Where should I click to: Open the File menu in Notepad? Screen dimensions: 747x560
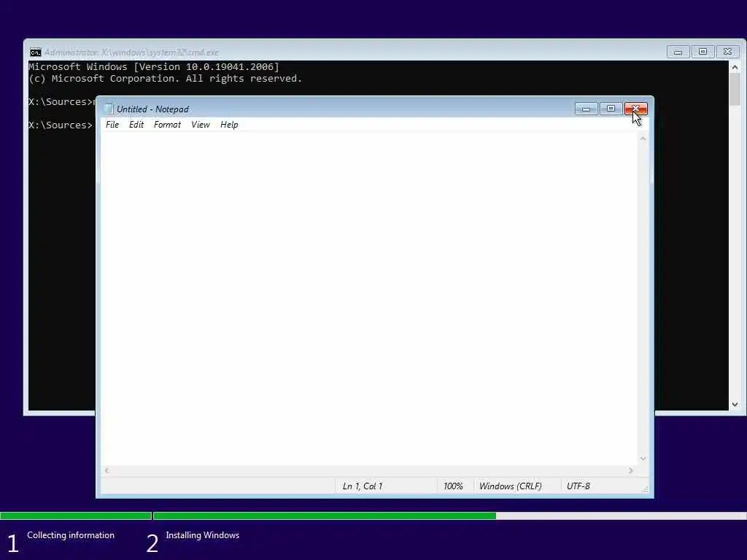click(x=112, y=125)
